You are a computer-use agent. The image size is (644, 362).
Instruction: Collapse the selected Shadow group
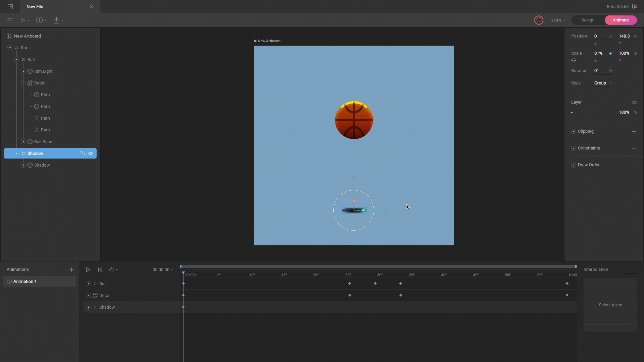[x=16, y=154]
